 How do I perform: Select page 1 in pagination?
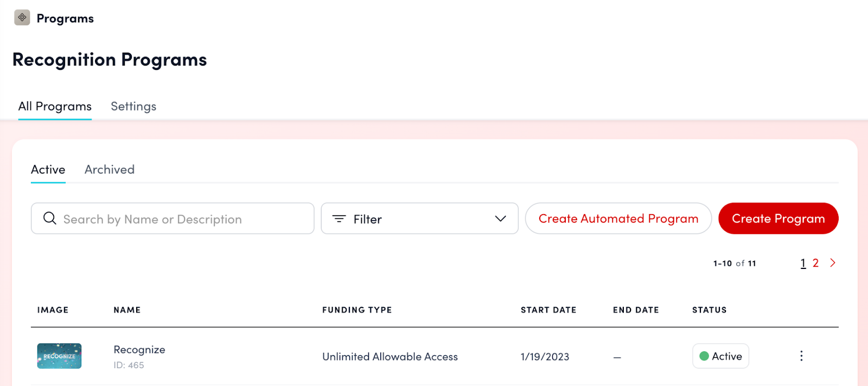(803, 263)
